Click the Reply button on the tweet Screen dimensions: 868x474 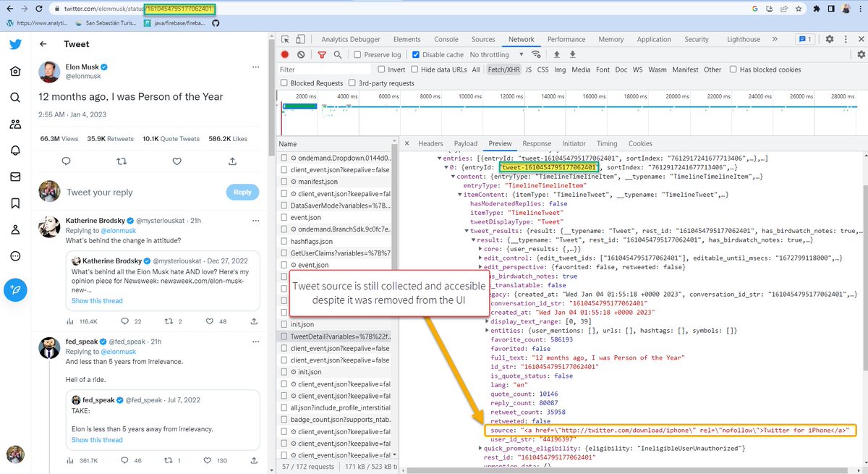click(242, 192)
